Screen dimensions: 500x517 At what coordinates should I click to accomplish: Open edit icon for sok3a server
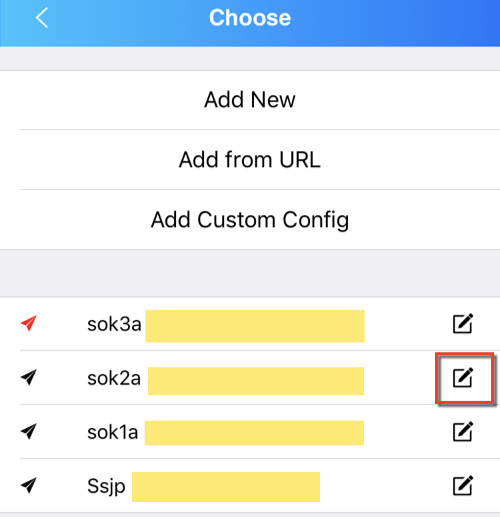click(463, 323)
